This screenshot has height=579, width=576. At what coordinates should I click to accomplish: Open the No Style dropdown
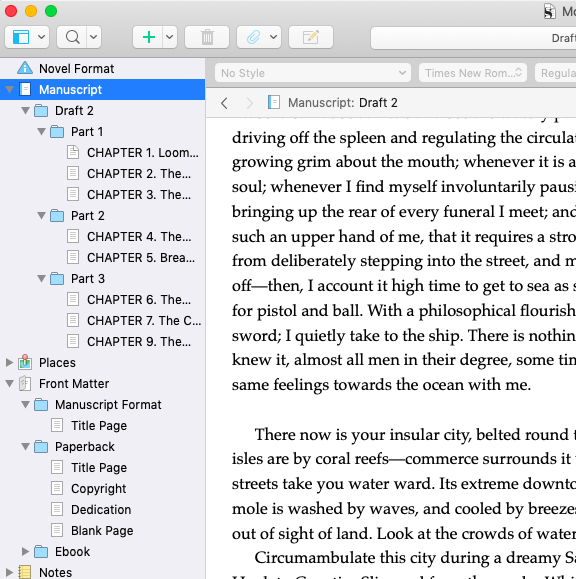tap(313, 73)
